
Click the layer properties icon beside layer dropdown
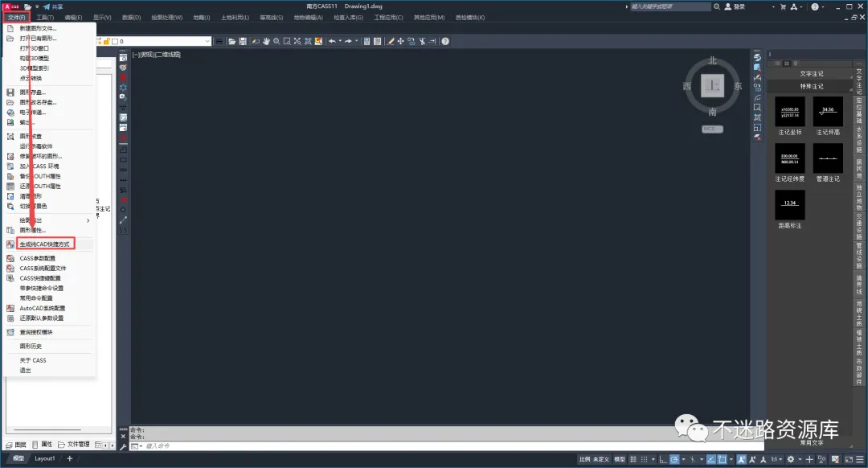[x=219, y=42]
